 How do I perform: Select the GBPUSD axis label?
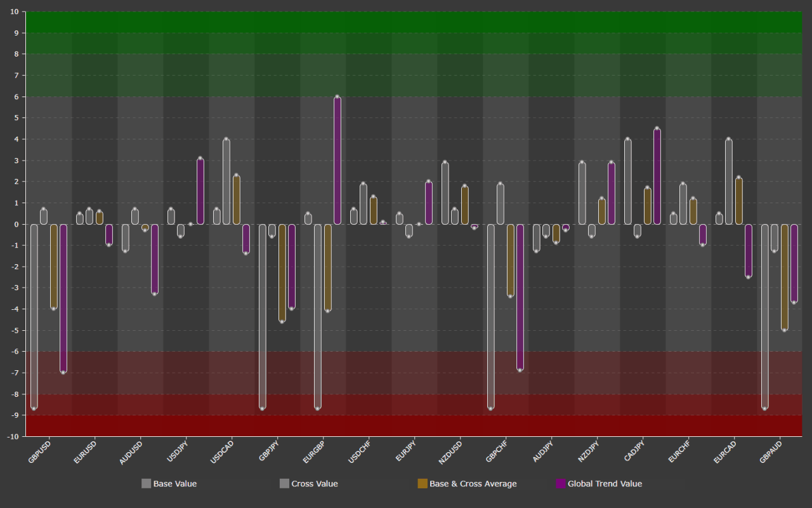[x=38, y=452]
